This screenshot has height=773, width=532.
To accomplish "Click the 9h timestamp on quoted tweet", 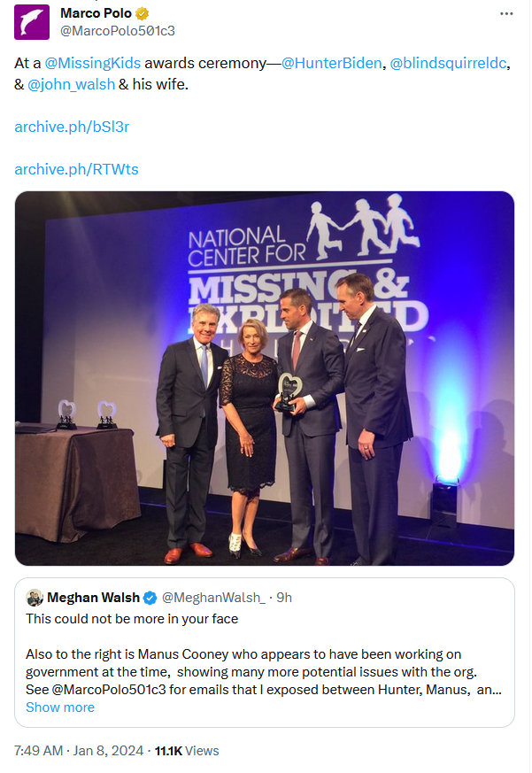I will pos(284,598).
